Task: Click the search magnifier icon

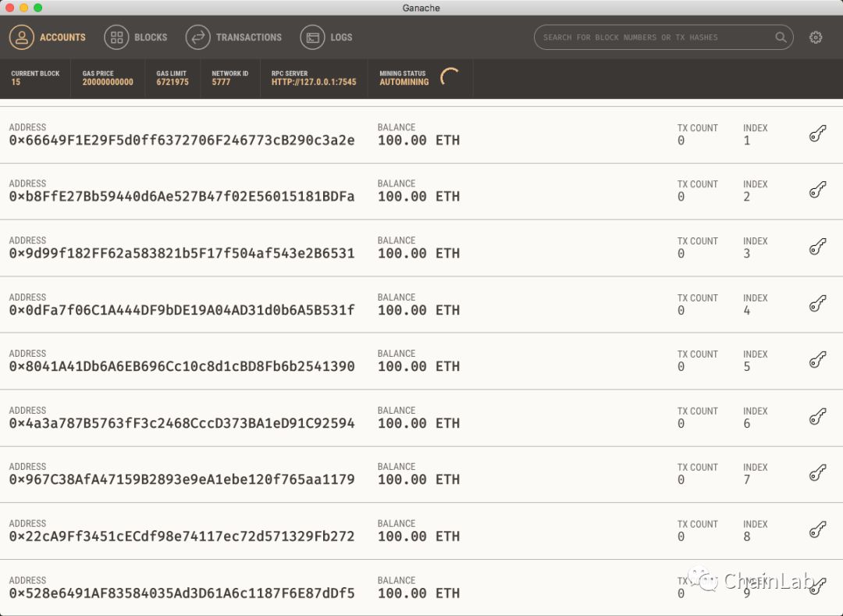Action: [781, 37]
